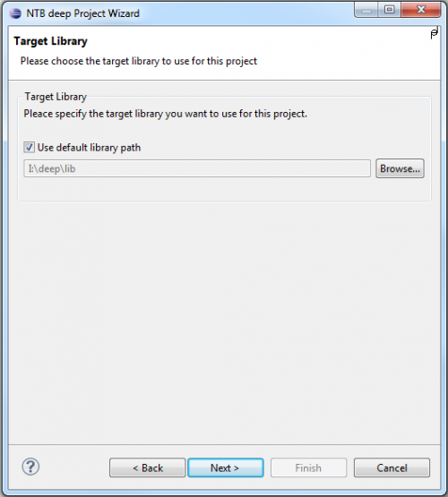Proceed with the Next > button
This screenshot has height=497, width=448.
226,467
